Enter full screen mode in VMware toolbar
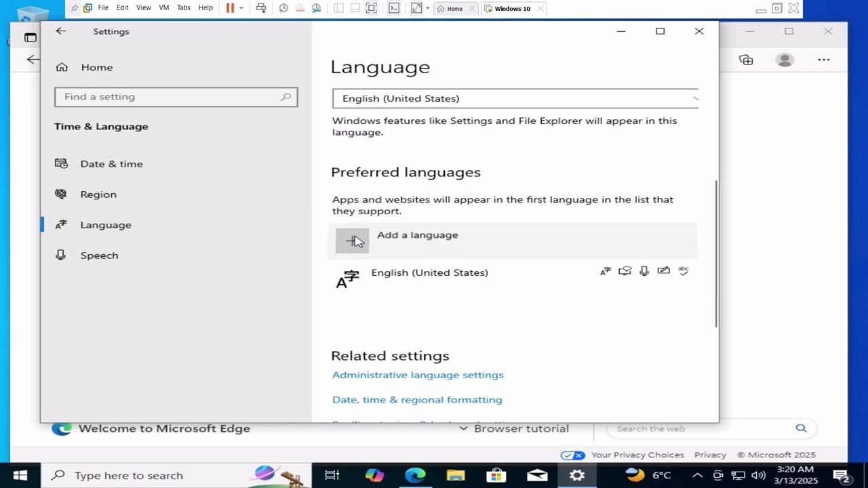 tap(371, 8)
